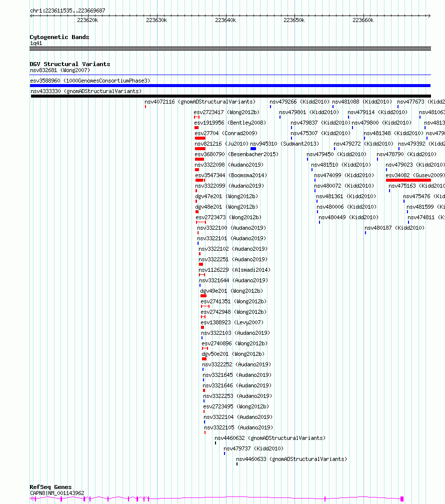445x504 pixels.
Task: Select nsv3322101 (Audano2019) label
Action: click(231, 238)
